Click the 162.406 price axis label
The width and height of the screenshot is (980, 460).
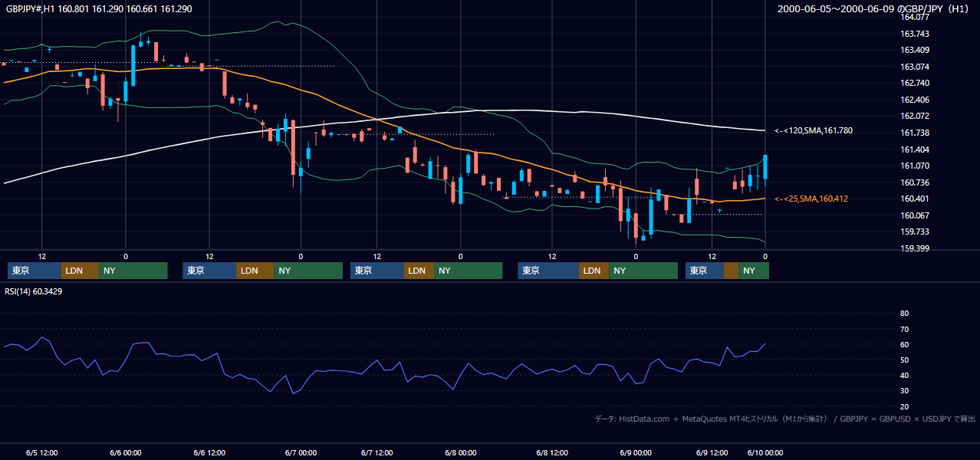(x=914, y=100)
